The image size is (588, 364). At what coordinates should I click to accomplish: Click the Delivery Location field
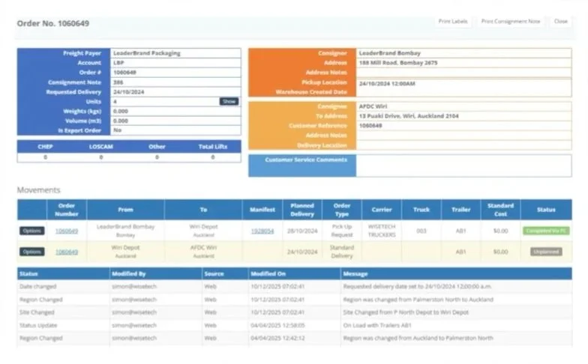pyautogui.click(x=463, y=145)
